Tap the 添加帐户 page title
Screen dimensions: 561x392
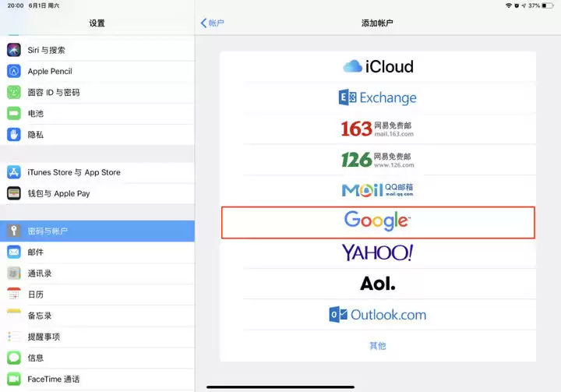pyautogui.click(x=377, y=23)
